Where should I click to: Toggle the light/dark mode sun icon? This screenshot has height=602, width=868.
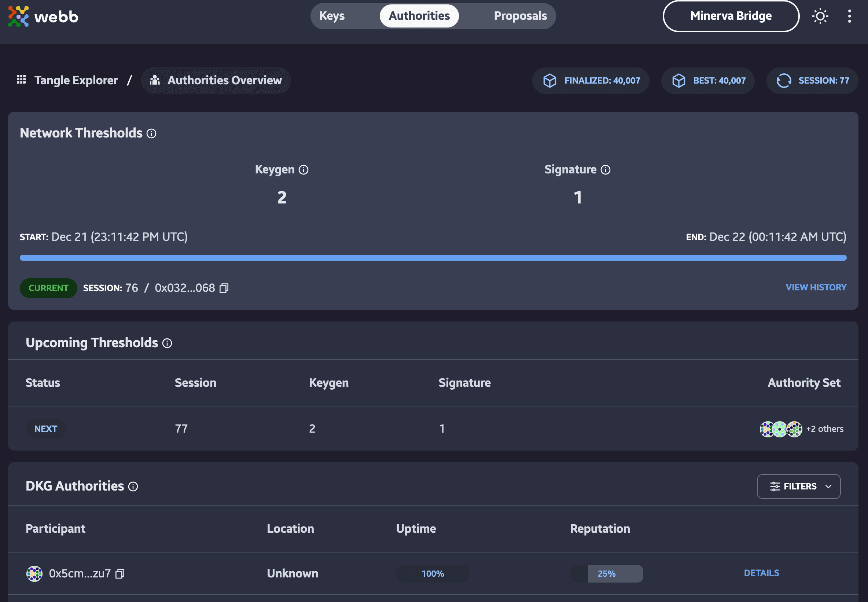pos(820,16)
